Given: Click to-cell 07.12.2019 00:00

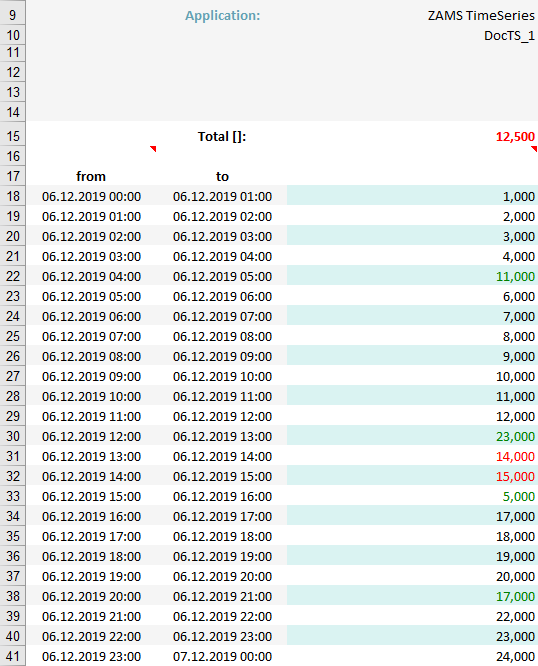Looking at the screenshot, I should click(222, 657).
